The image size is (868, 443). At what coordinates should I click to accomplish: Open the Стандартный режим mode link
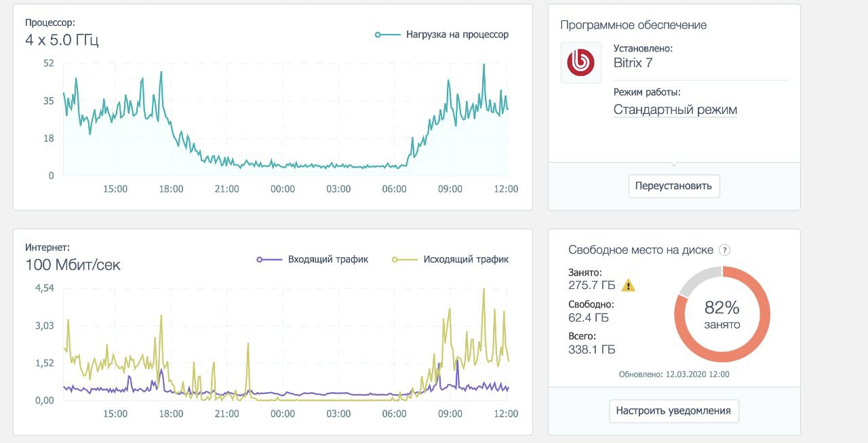coord(675,109)
